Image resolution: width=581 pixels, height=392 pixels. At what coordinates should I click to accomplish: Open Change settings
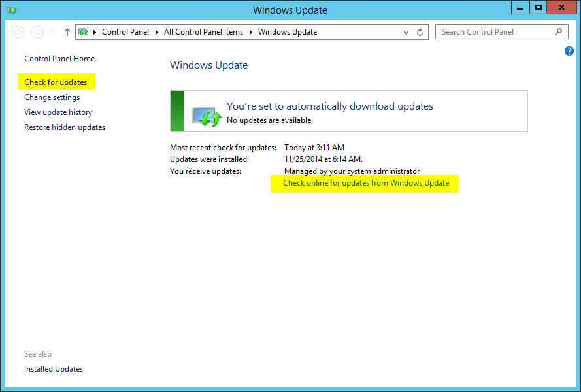52,97
